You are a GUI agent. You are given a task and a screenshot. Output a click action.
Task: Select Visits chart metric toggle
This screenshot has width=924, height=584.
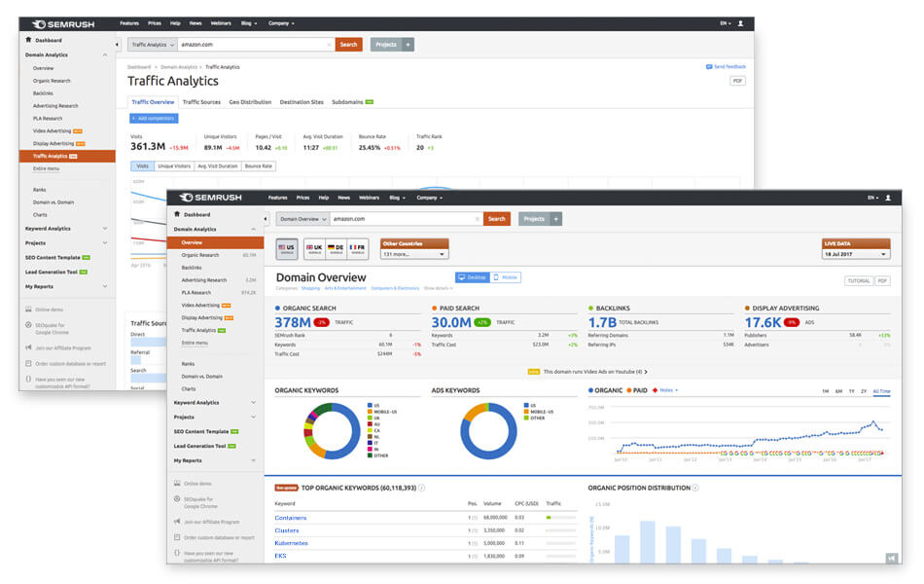pos(142,166)
